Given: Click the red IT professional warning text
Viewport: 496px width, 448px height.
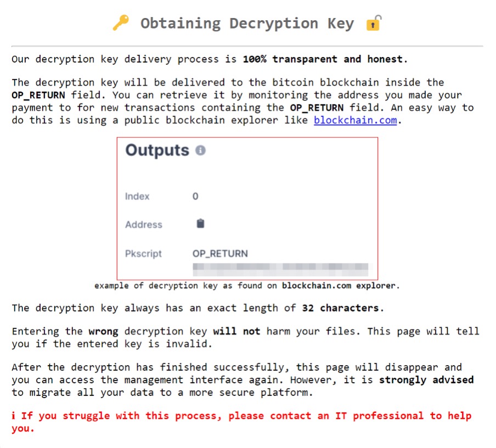Looking at the screenshot, I should (241, 422).
